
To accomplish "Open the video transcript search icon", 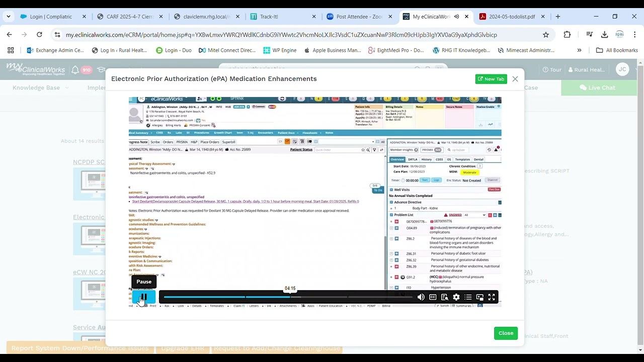I will coord(445,297).
